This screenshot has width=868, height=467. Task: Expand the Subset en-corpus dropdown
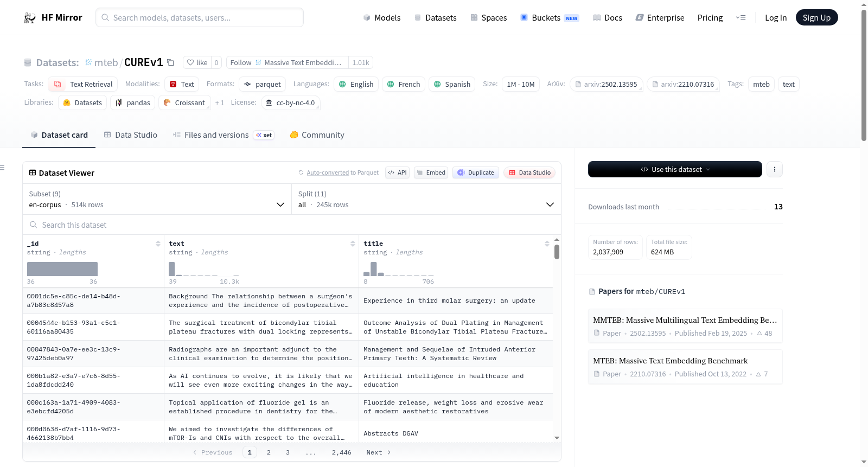[x=157, y=199]
